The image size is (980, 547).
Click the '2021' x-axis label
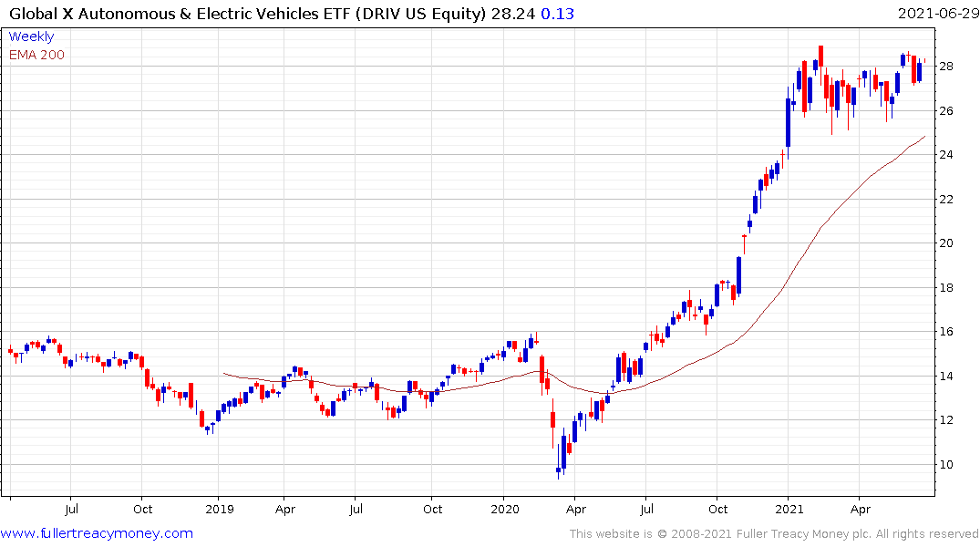(x=789, y=510)
